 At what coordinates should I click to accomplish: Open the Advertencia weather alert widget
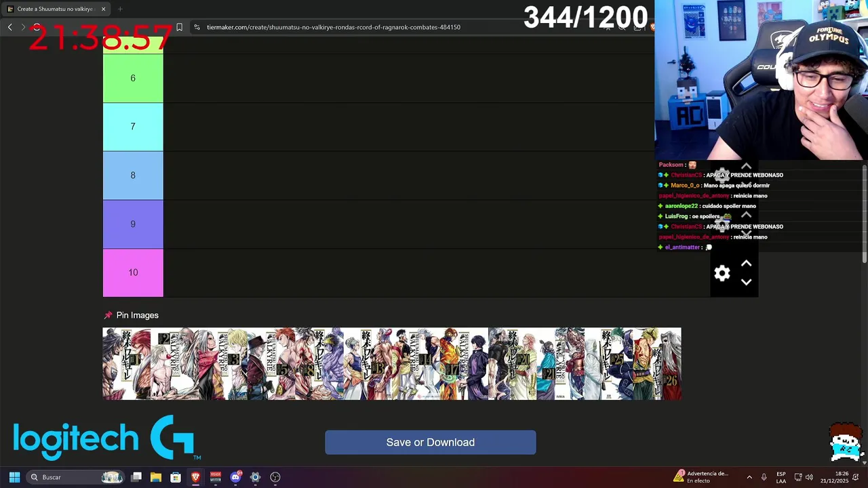(701, 477)
